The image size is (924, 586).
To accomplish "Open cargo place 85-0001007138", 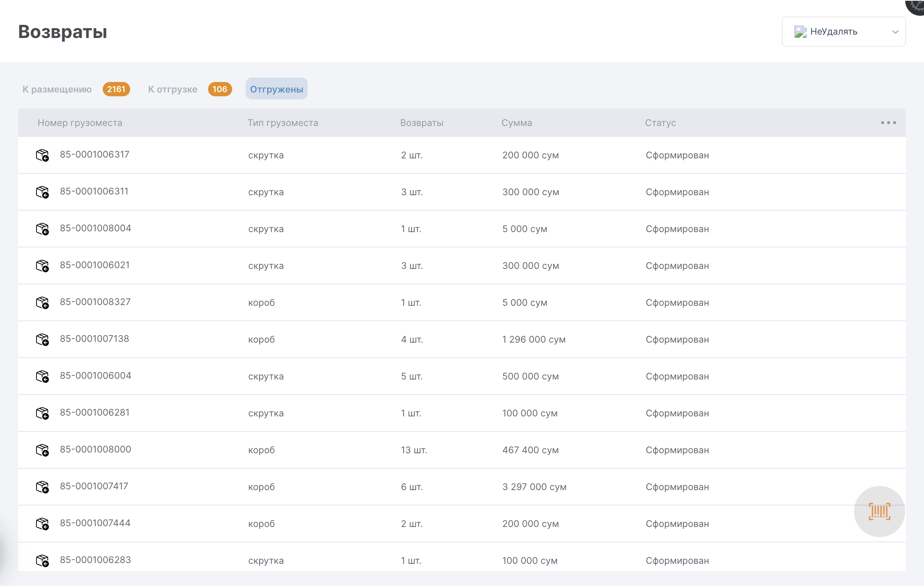I will point(94,339).
